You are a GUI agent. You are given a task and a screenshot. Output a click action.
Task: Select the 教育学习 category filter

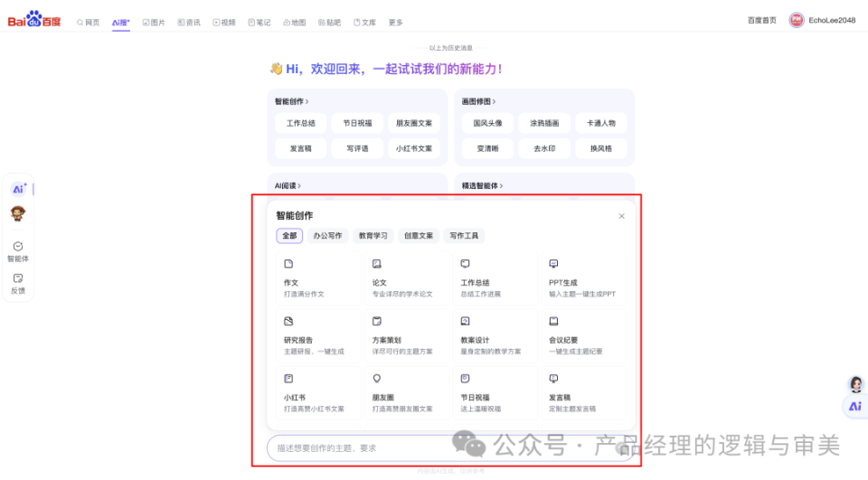pyautogui.click(x=373, y=235)
